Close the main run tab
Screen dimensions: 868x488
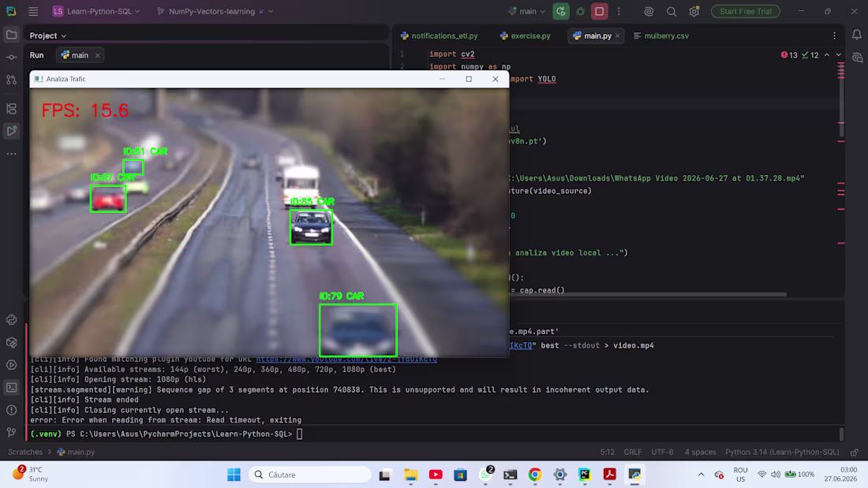click(x=97, y=55)
